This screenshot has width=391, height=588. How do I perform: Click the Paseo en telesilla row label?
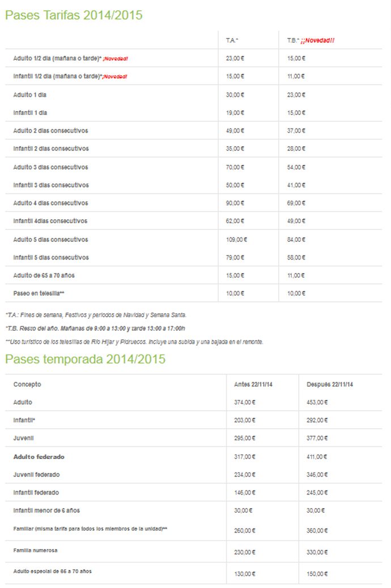pos(42,293)
